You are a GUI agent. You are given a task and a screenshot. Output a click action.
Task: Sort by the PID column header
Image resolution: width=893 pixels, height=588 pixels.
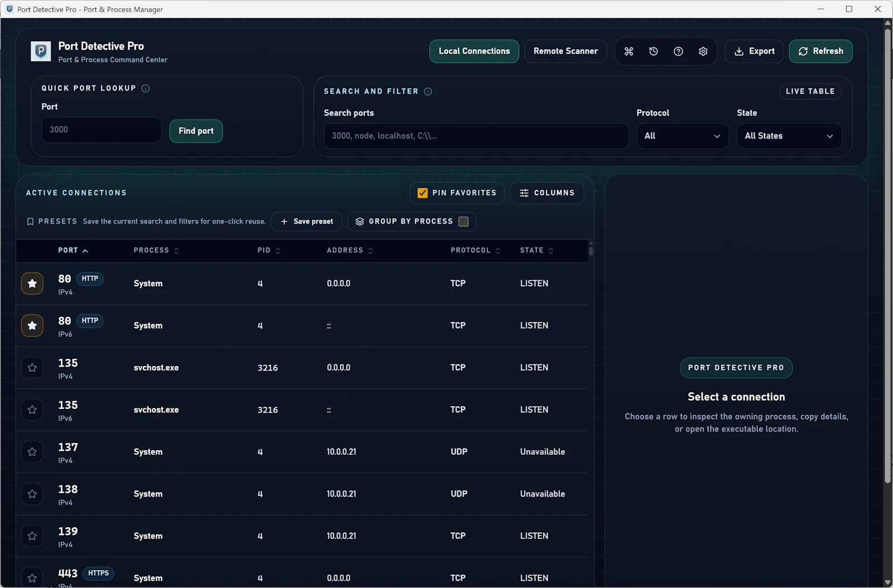[269, 250]
